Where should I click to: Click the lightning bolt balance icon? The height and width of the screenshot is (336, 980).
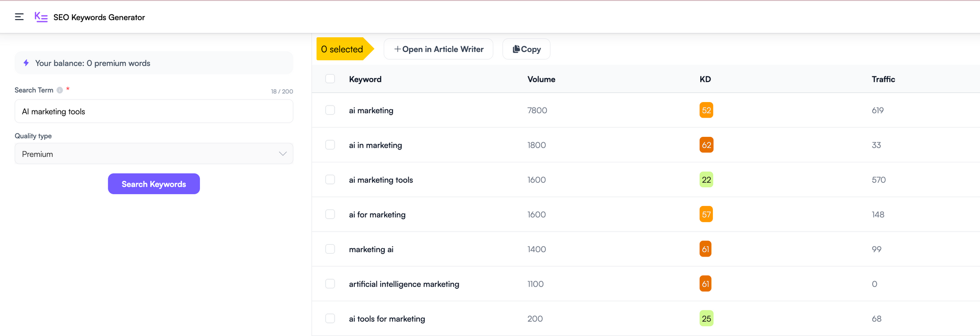(x=26, y=63)
